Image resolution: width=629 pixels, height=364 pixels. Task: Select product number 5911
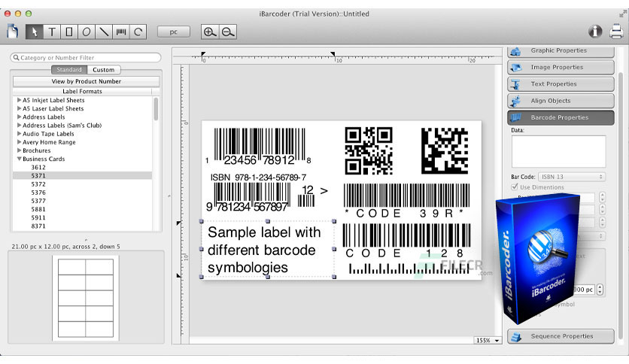82,217
